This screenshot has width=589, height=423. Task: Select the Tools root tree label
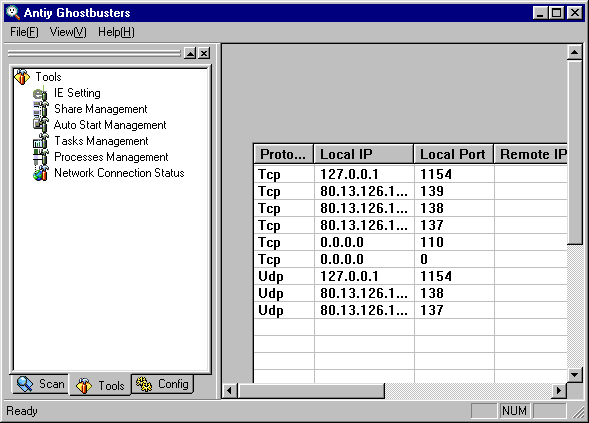pyautogui.click(x=48, y=77)
